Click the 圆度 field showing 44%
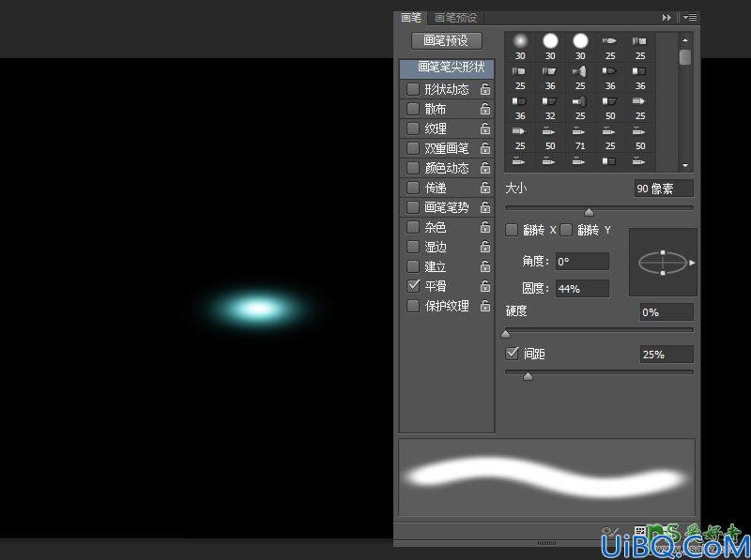The height and width of the screenshot is (560, 751). (x=582, y=289)
